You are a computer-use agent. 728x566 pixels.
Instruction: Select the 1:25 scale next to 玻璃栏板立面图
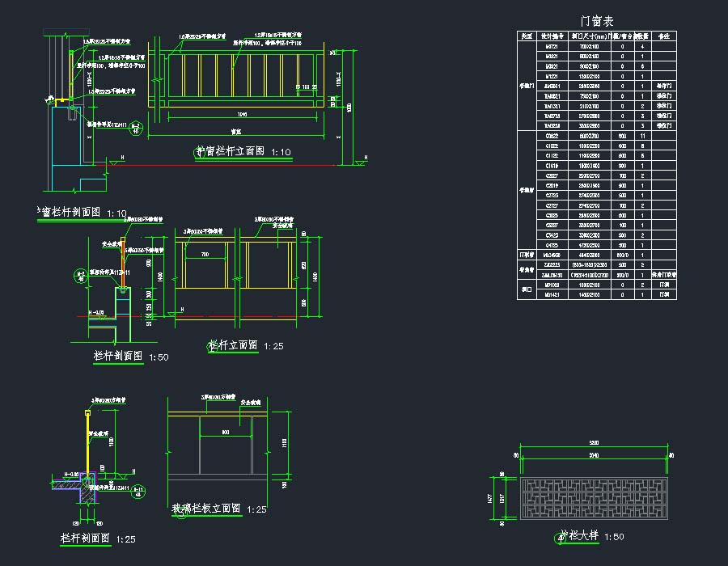pyautogui.click(x=256, y=509)
